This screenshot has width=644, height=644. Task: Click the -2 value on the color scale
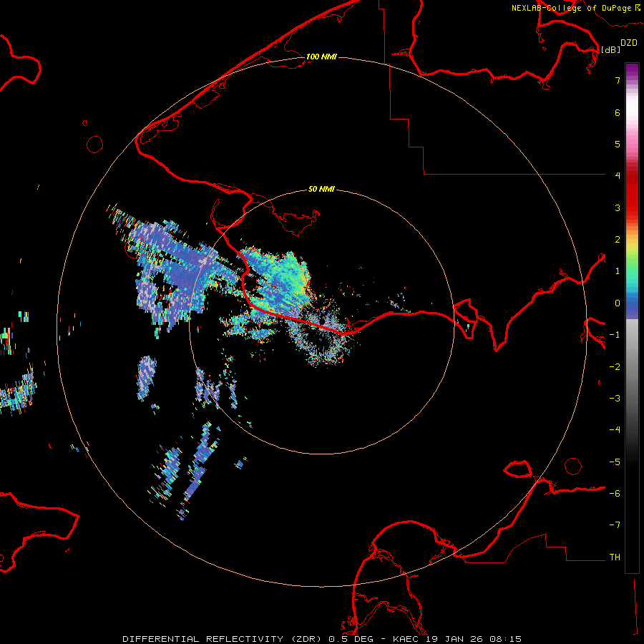click(x=615, y=367)
